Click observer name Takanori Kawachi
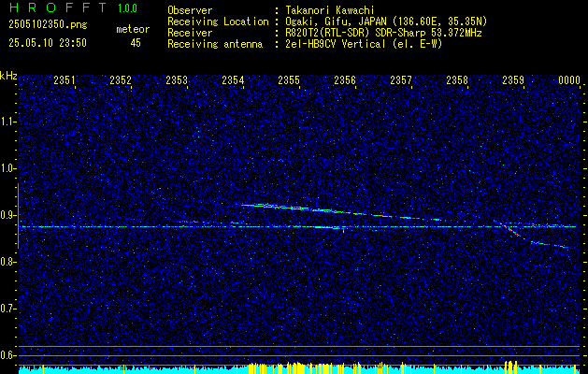 pos(330,10)
